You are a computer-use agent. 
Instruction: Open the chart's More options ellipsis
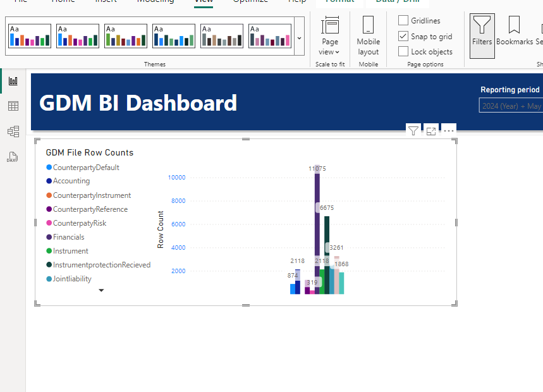pyautogui.click(x=449, y=131)
